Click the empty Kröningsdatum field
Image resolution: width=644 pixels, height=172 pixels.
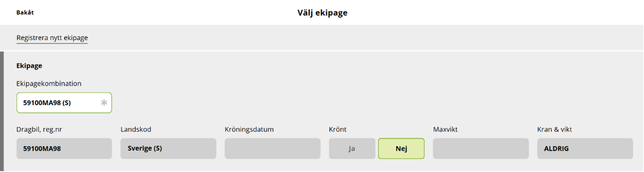click(x=272, y=148)
